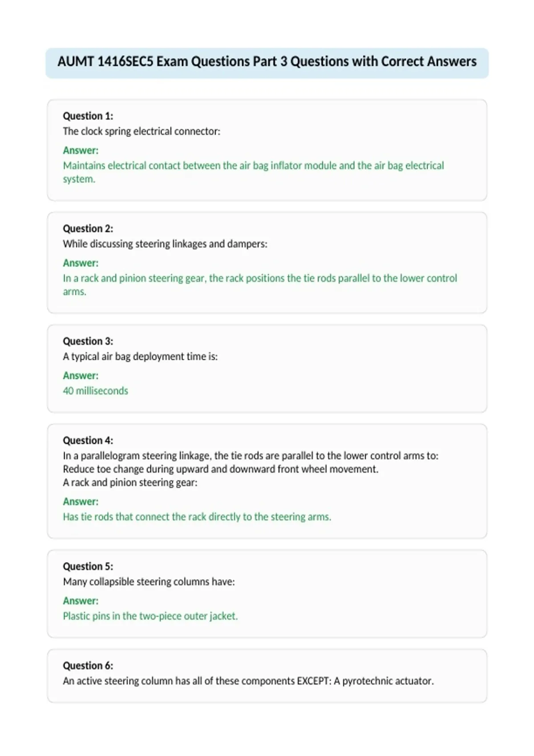The width and height of the screenshot is (534, 756).
Task: Click the Question 3 heading
Action: tap(88, 341)
